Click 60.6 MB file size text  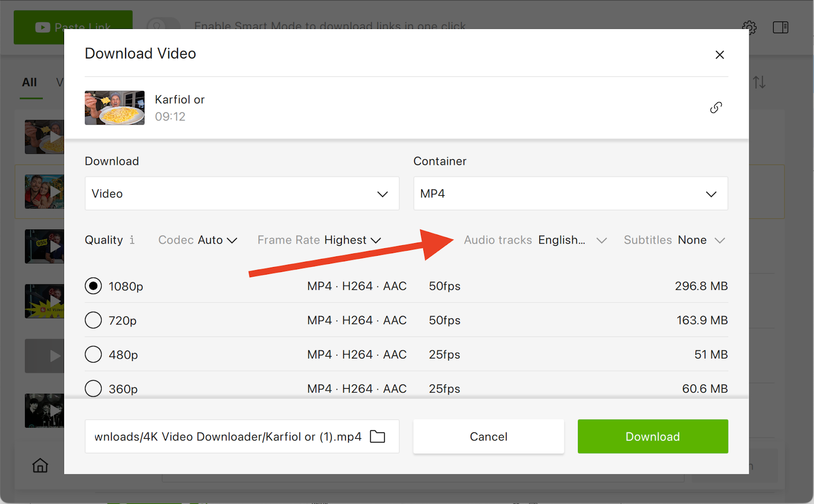705,389
